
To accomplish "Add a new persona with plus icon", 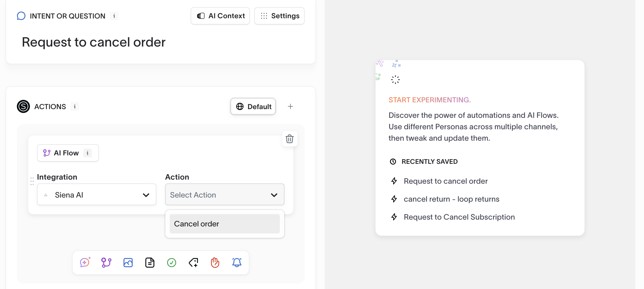I will pos(290,106).
